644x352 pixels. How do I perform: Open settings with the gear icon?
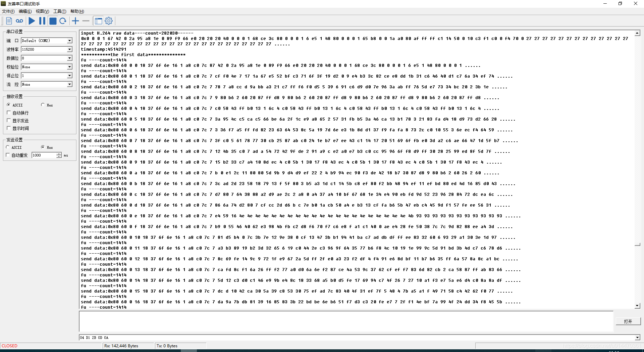(109, 21)
